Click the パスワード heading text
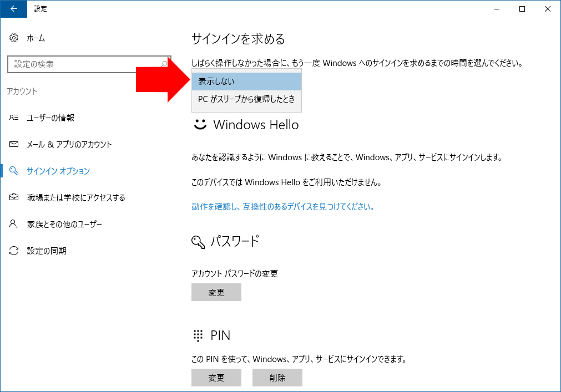The image size is (561, 392). (x=235, y=242)
